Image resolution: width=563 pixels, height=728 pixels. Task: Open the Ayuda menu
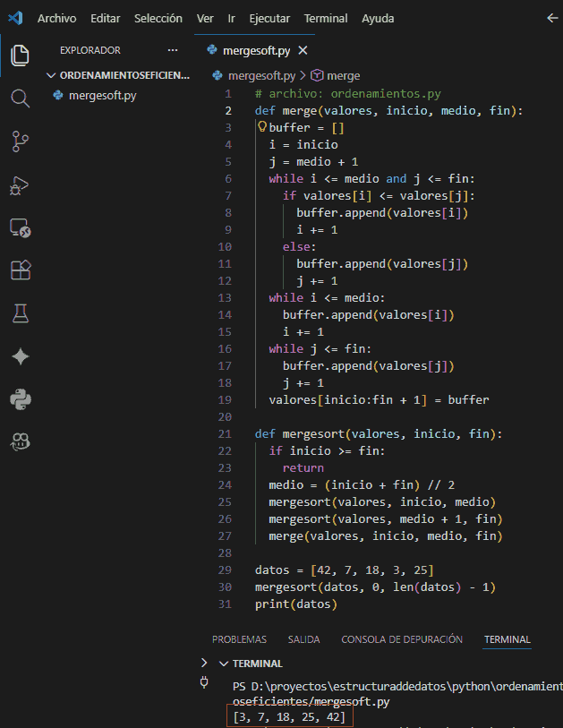(x=378, y=19)
